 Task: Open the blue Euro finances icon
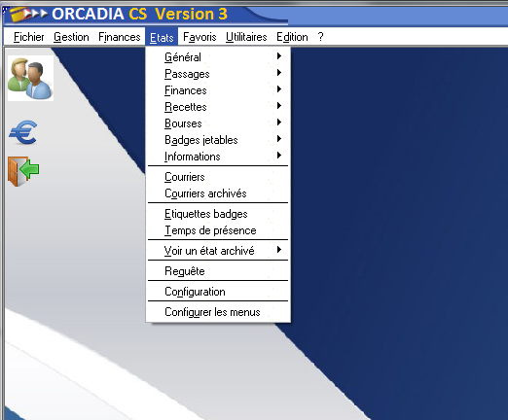23,132
